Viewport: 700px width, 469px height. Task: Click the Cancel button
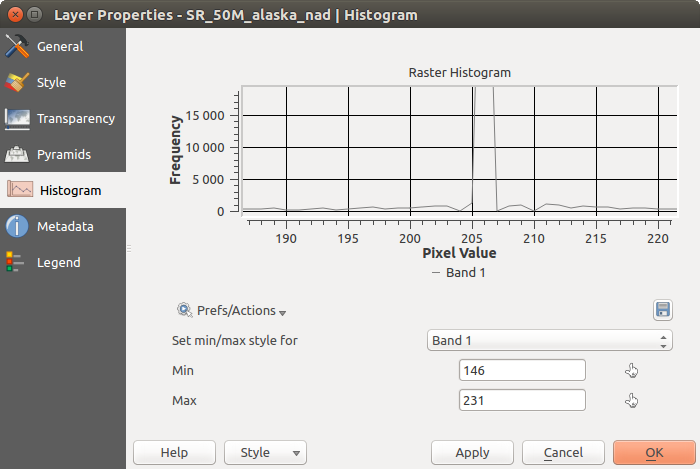tap(563, 453)
